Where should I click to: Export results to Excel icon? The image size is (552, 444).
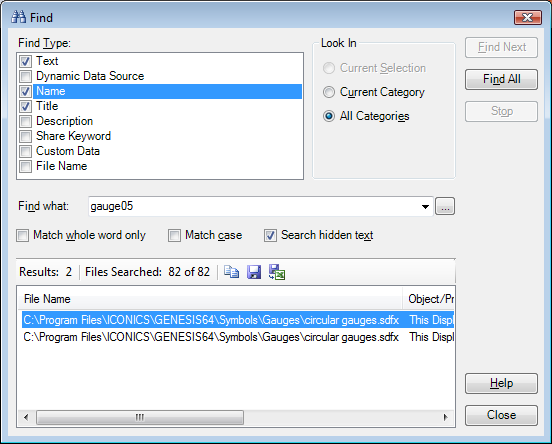277,272
